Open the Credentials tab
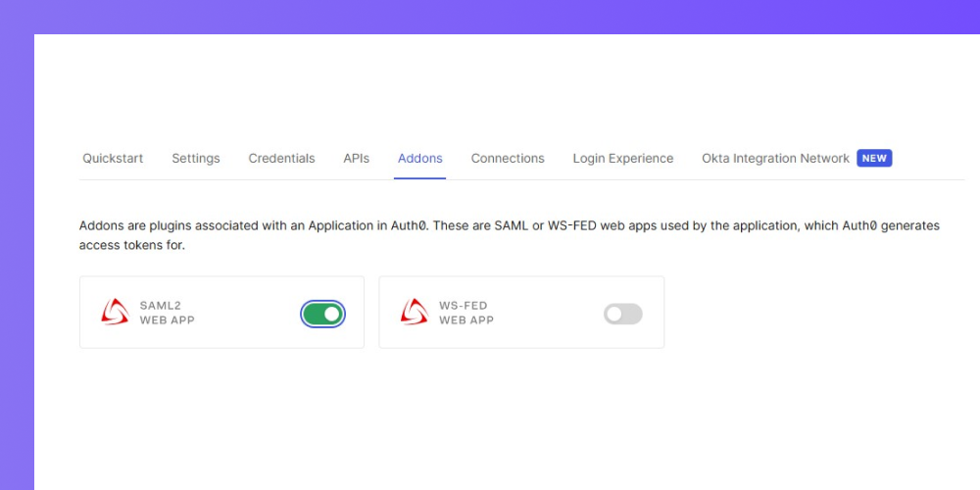980x490 pixels. click(281, 159)
